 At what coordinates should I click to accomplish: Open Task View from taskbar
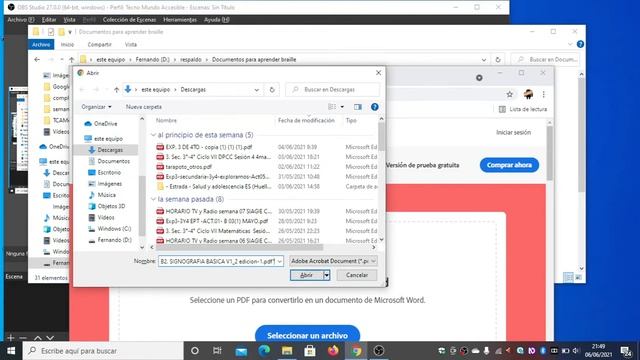[x=217, y=351]
